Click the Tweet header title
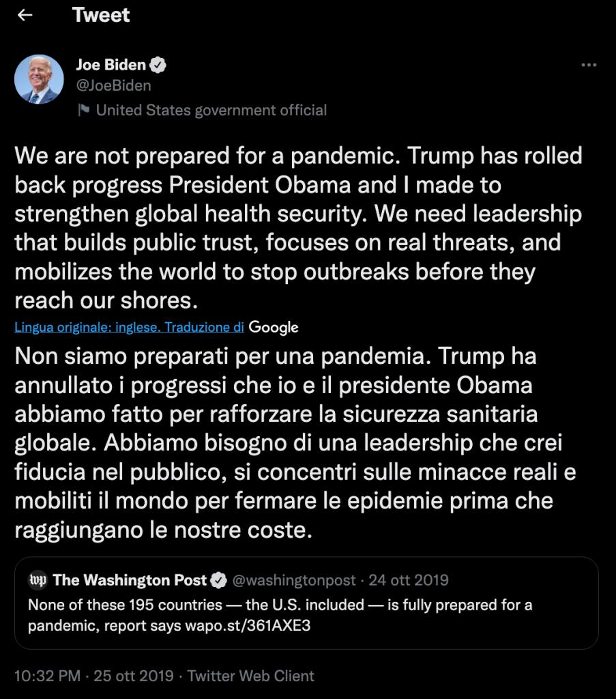The height and width of the screenshot is (699, 616). coord(101,15)
